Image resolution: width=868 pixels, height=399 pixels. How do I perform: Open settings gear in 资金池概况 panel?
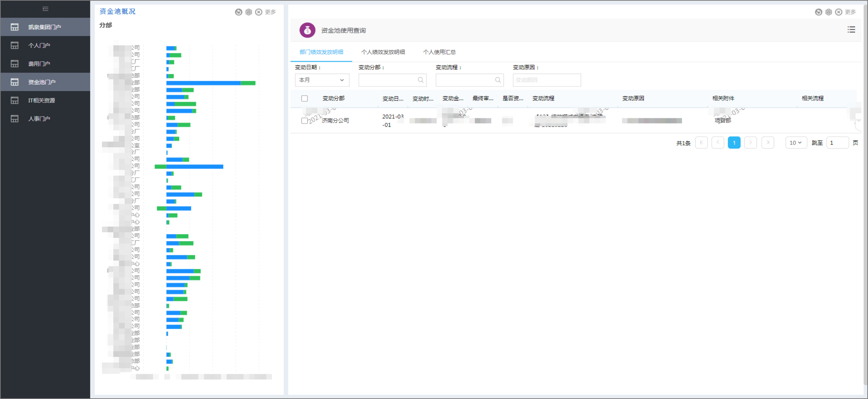point(249,12)
